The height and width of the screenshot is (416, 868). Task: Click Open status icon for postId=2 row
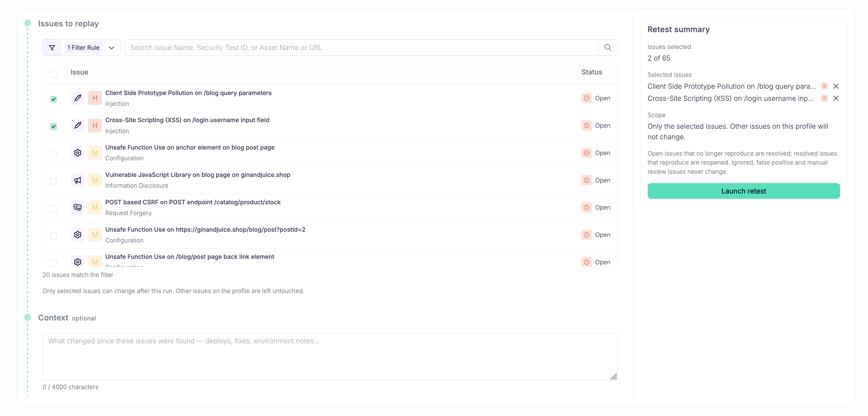[586, 235]
